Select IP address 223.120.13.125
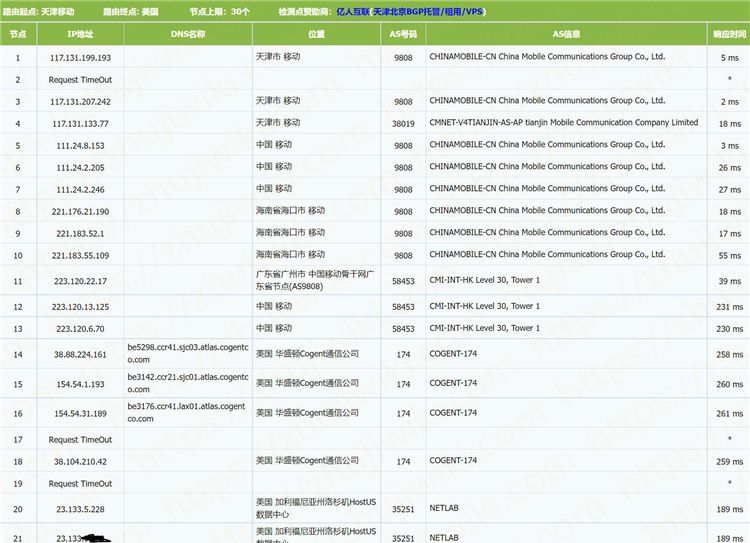This screenshot has height=543, width=750. click(x=80, y=307)
